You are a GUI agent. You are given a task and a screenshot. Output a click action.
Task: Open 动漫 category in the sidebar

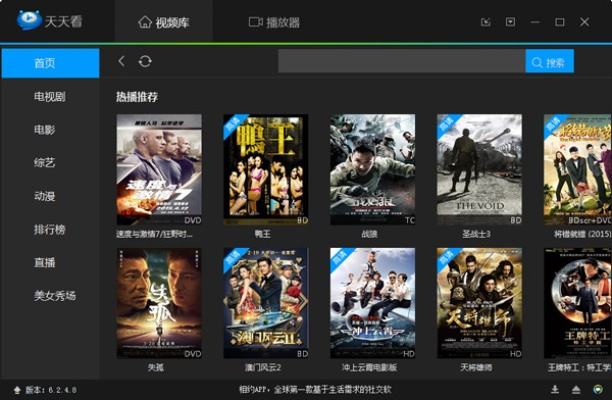coord(44,196)
